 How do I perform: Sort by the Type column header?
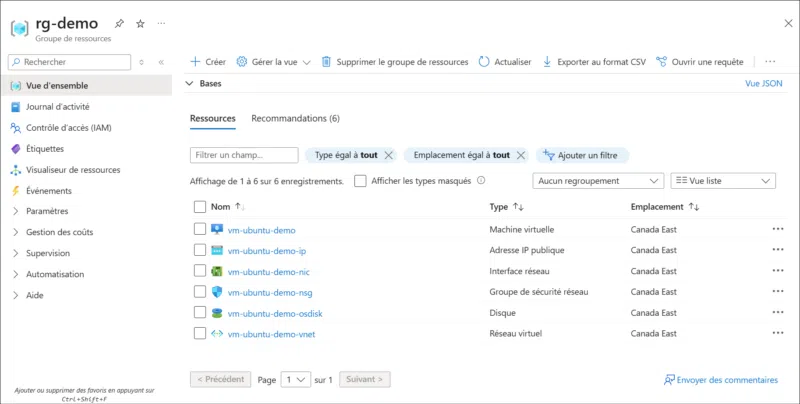(507, 207)
